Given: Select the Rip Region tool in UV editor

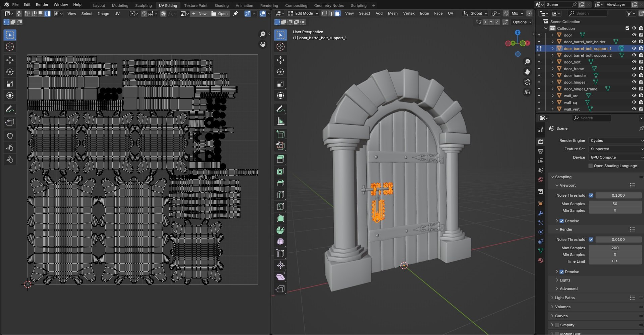Looking at the screenshot, I should coord(10,122).
